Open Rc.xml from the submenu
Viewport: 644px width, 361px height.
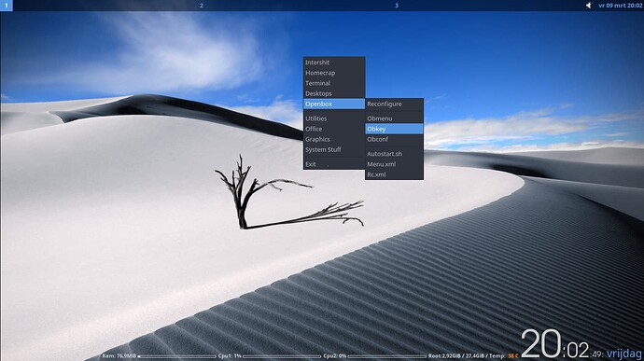[394, 174]
